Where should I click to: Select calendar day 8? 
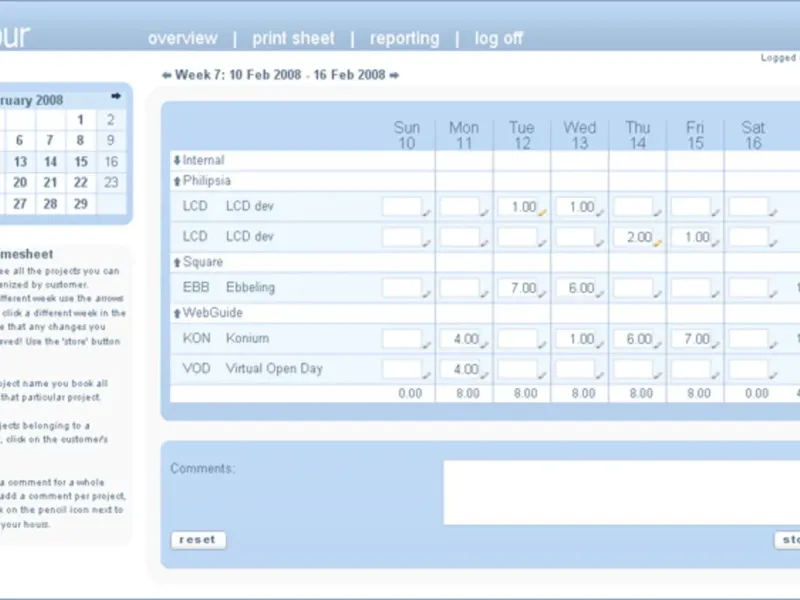tap(81, 140)
